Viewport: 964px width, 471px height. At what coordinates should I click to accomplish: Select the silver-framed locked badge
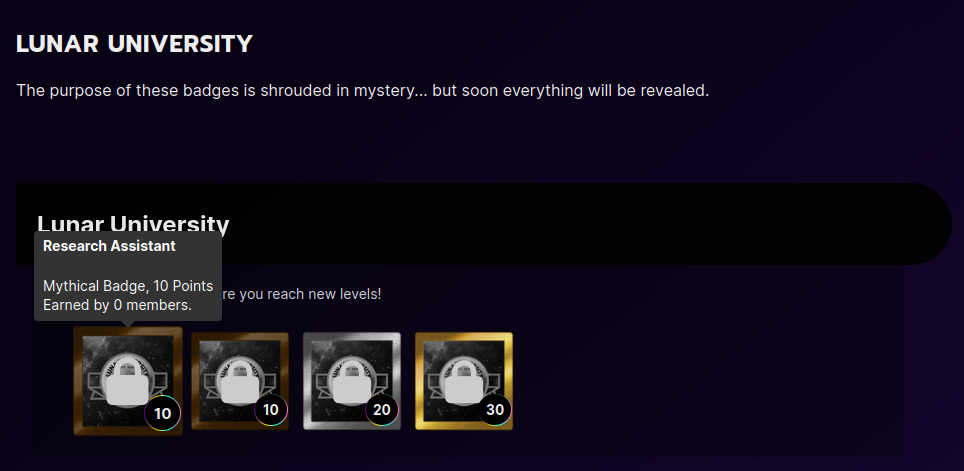352,381
